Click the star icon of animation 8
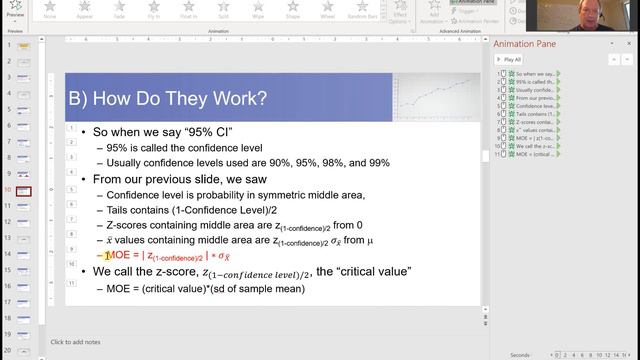 [x=511, y=130]
